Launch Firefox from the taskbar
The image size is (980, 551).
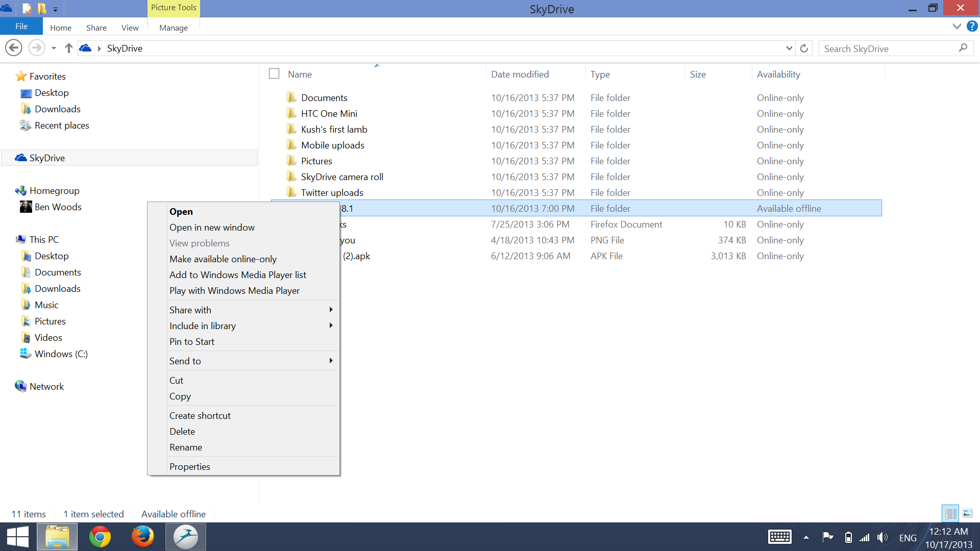pyautogui.click(x=143, y=537)
